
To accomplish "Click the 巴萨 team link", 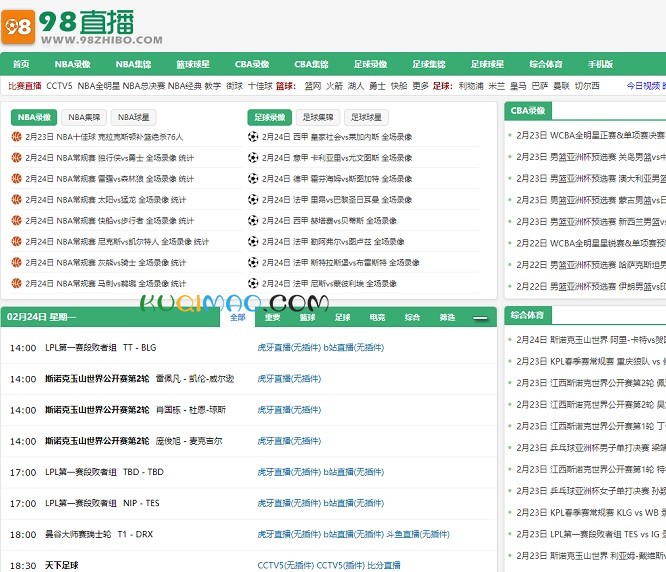I will pyautogui.click(x=540, y=86).
